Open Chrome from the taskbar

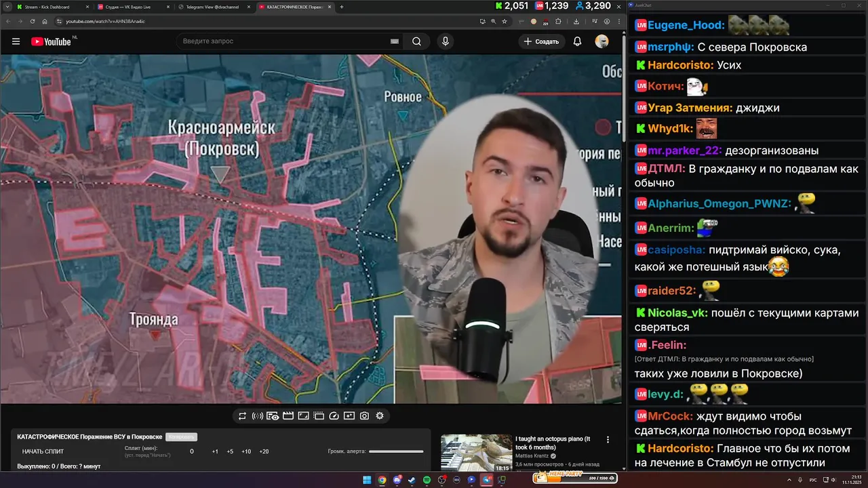point(382,480)
